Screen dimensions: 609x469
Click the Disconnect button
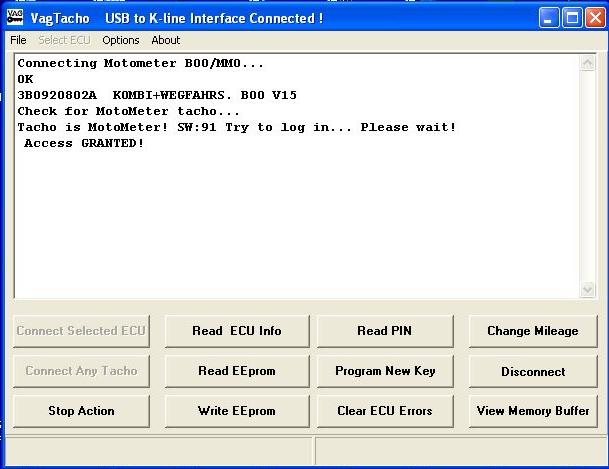tap(533, 371)
